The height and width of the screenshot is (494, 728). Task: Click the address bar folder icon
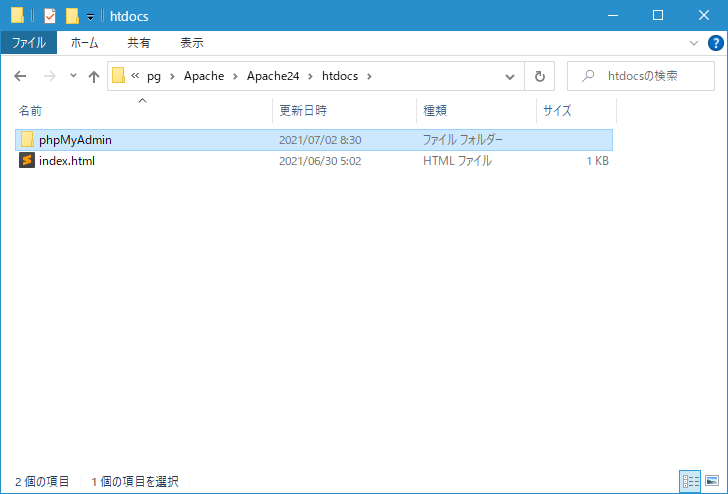tap(118, 76)
